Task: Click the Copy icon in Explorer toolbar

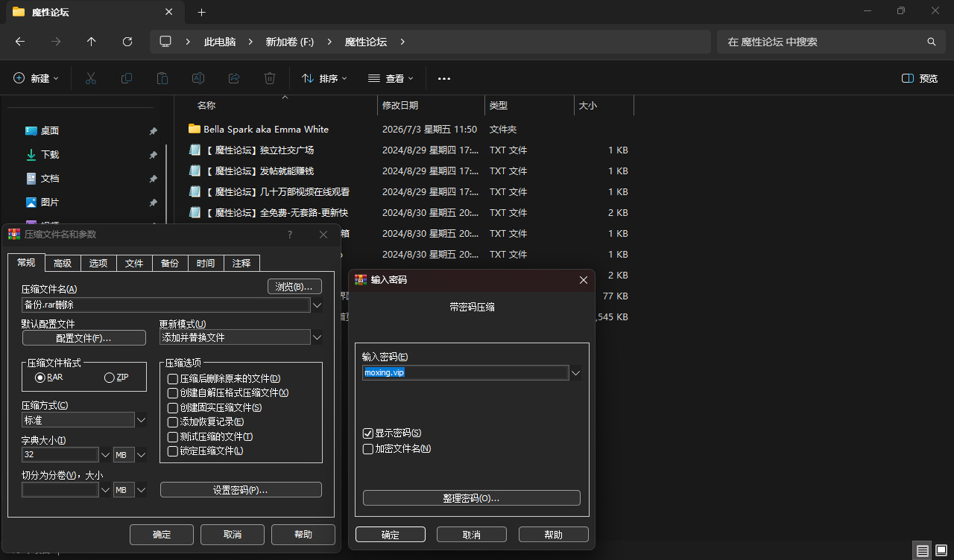Action: 127,78
